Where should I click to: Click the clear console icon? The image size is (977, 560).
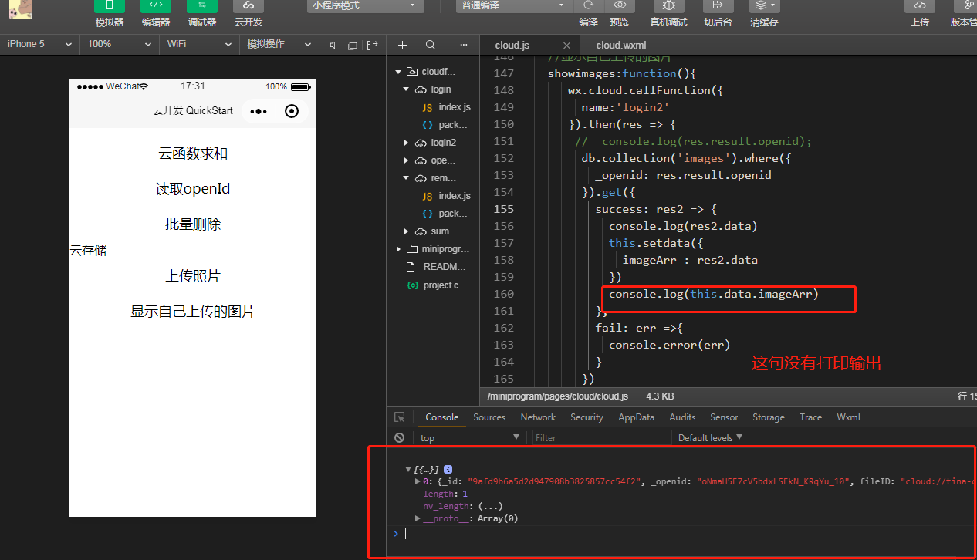click(399, 437)
